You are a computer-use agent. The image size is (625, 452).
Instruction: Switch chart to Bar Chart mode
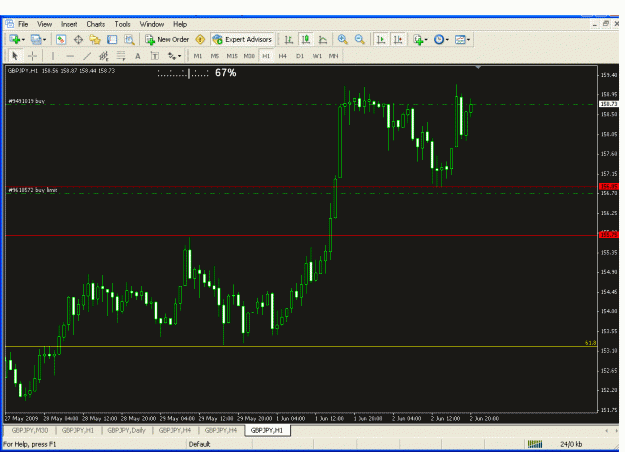coord(289,39)
